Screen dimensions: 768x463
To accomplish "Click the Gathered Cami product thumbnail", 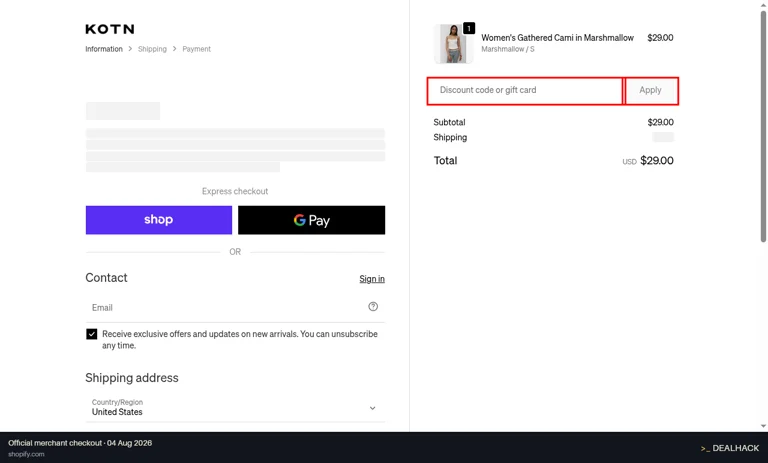I will tap(453, 44).
